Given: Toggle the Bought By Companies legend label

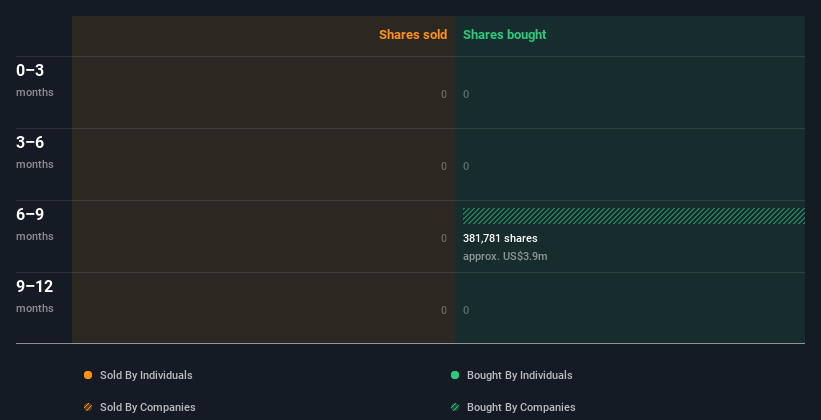Looking at the screenshot, I should pos(521,407).
